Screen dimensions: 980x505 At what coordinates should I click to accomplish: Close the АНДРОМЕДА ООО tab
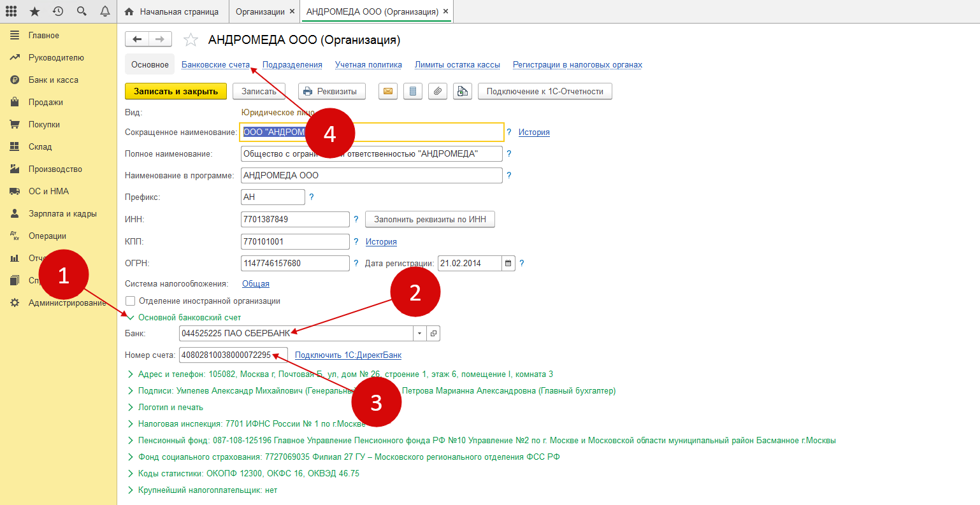pyautogui.click(x=445, y=11)
